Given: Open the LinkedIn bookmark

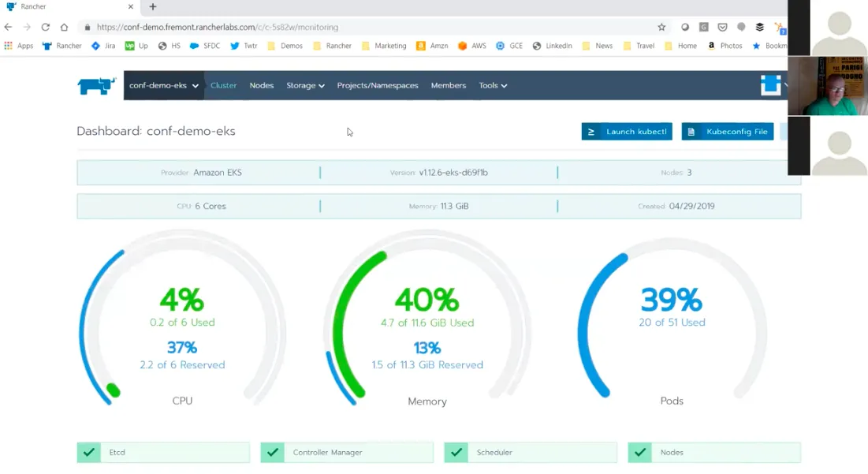Looking at the screenshot, I should [553, 46].
